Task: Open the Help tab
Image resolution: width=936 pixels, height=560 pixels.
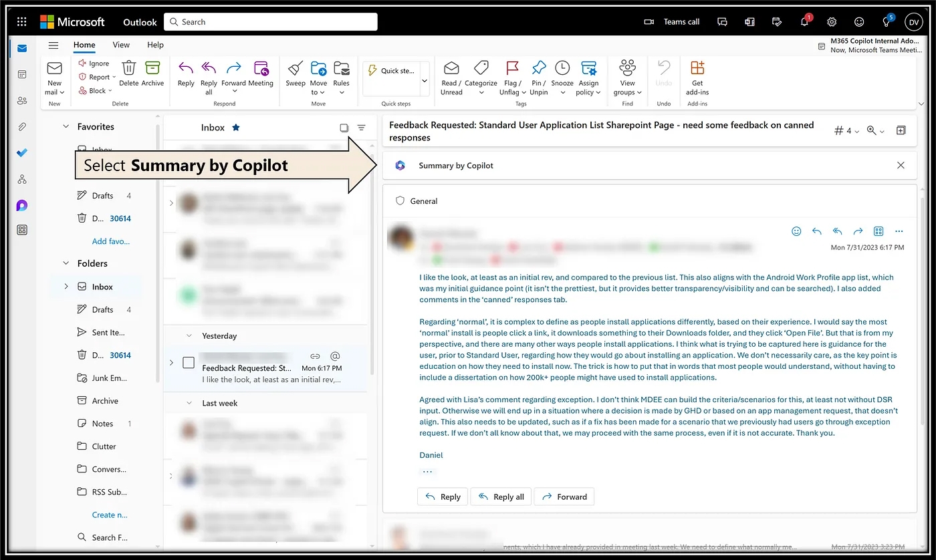Action: coord(155,45)
